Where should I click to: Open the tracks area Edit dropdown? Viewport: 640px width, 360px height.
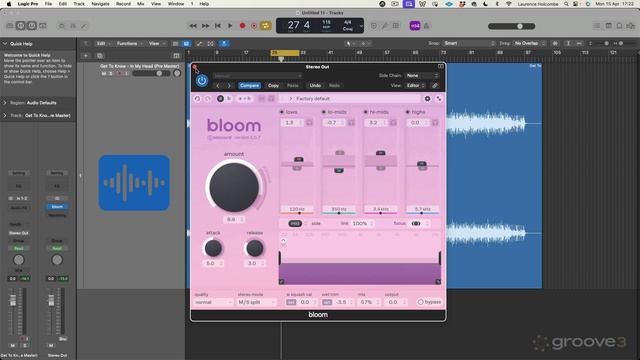point(102,43)
